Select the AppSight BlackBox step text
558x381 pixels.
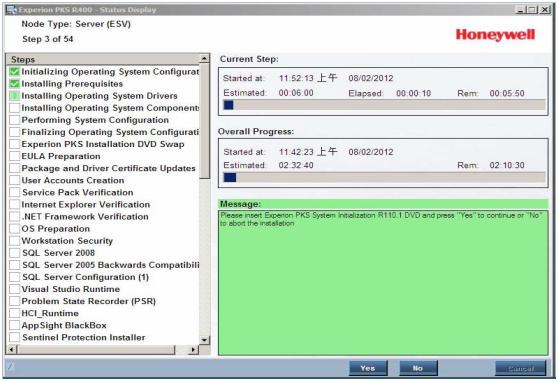(64, 326)
